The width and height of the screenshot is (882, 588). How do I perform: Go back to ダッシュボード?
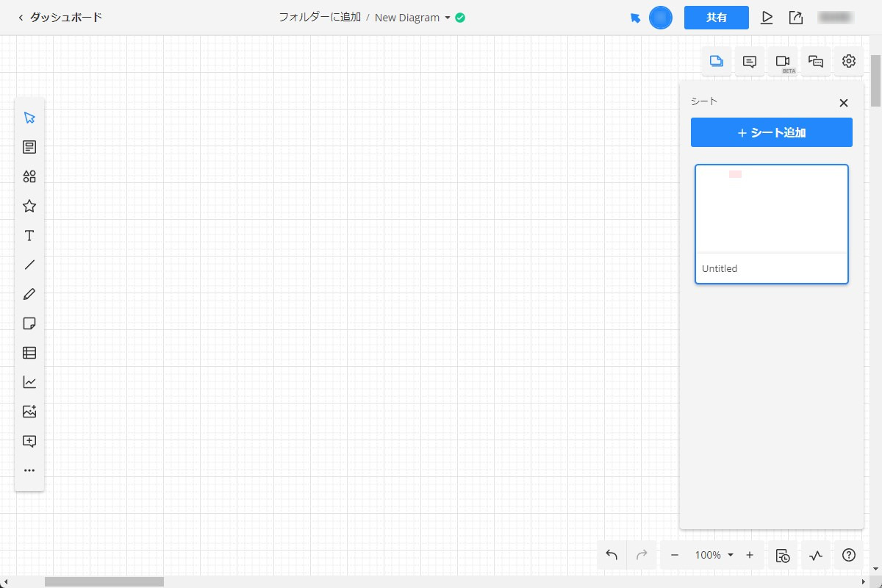[x=60, y=17]
